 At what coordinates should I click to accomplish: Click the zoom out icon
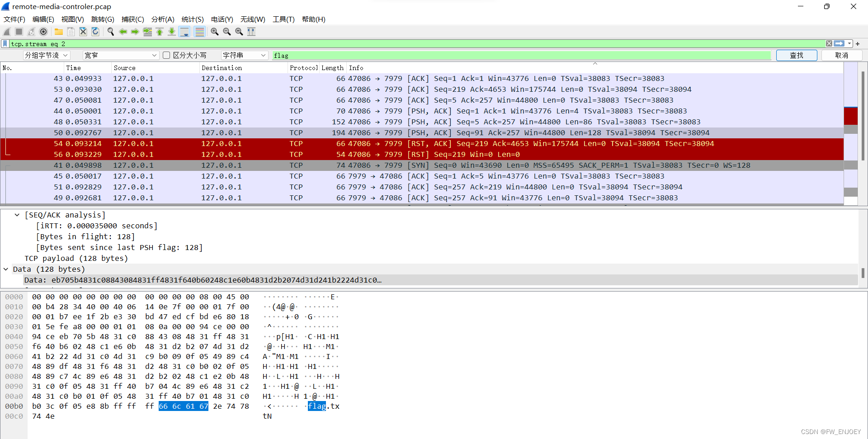(227, 32)
